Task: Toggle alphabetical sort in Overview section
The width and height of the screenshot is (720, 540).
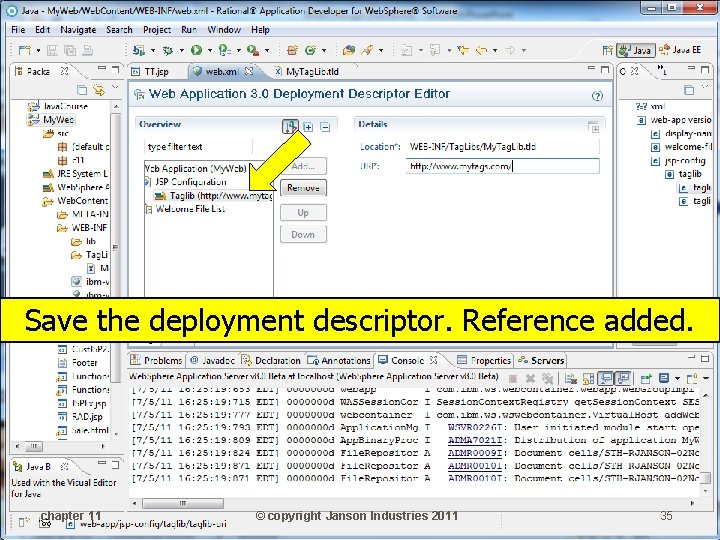Action: 290,127
